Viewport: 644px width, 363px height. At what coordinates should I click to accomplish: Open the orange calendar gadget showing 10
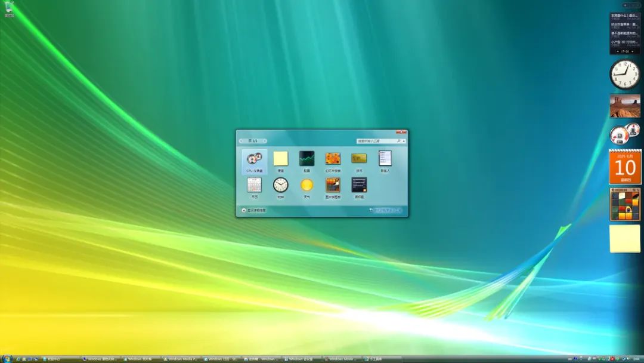pyautogui.click(x=625, y=167)
